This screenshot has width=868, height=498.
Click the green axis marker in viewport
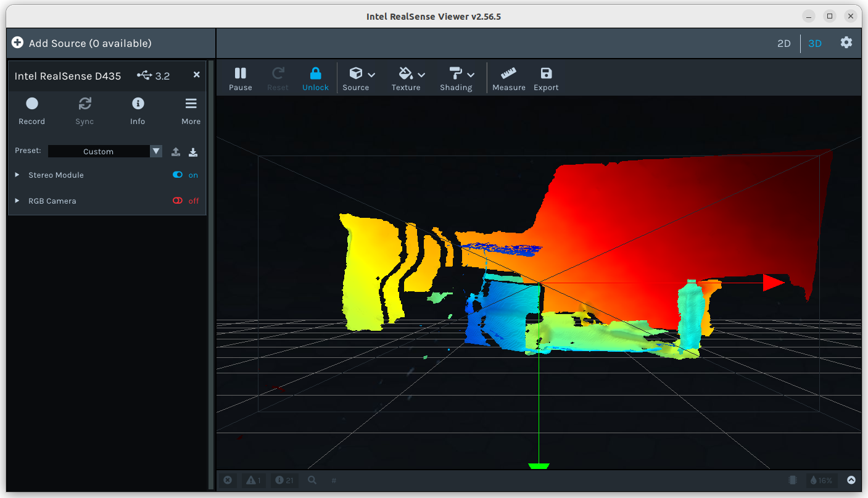(539, 466)
